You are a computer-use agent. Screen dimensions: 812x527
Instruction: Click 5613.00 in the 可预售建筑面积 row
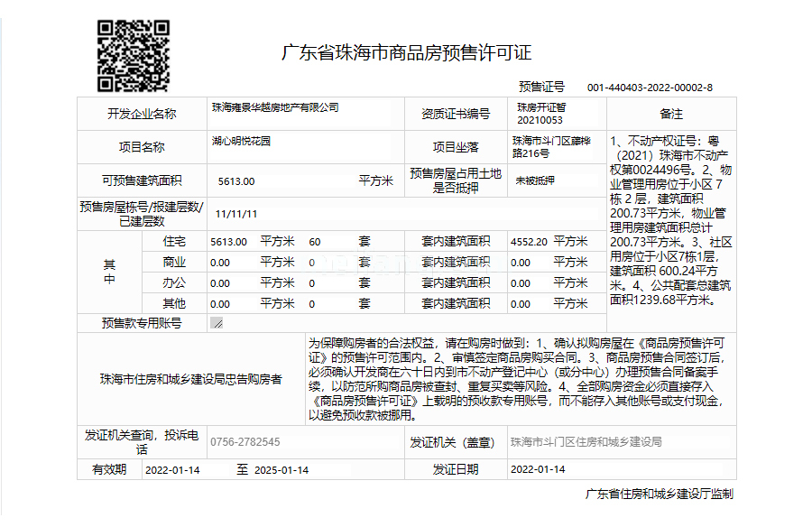[x=236, y=181]
